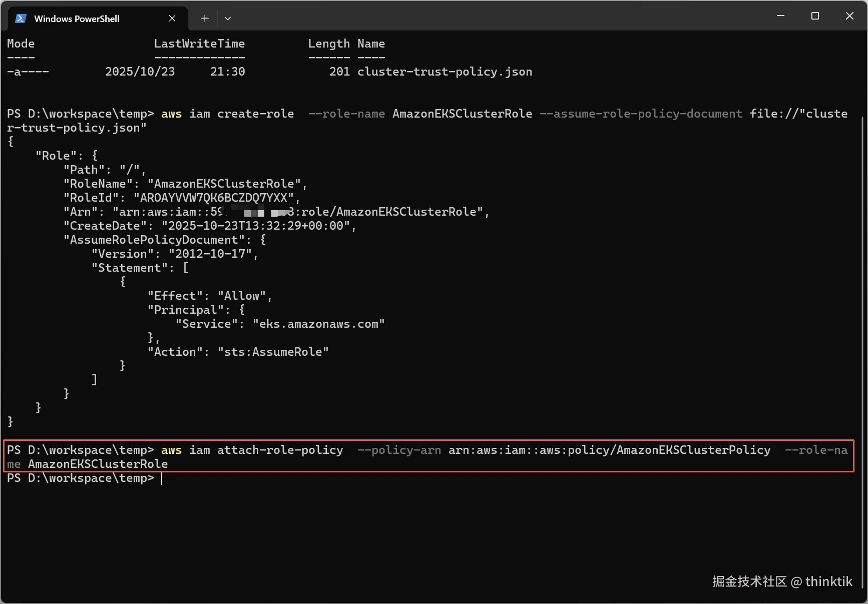
Task: Click the PowerShell icon on the tab
Action: pyautogui.click(x=21, y=19)
